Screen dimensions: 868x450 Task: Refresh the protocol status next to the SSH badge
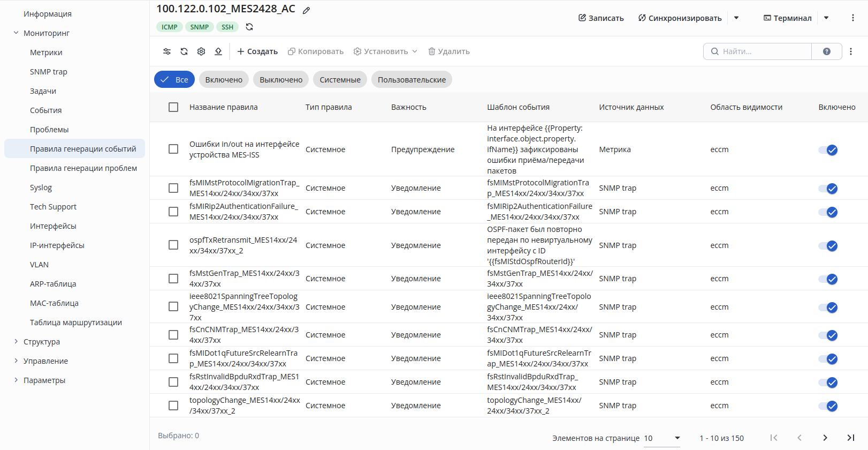(249, 27)
